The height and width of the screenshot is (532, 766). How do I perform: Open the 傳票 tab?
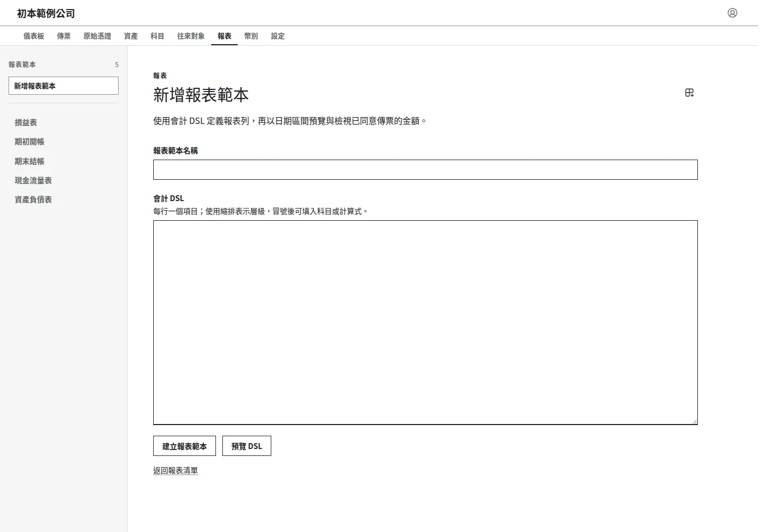[x=64, y=36]
